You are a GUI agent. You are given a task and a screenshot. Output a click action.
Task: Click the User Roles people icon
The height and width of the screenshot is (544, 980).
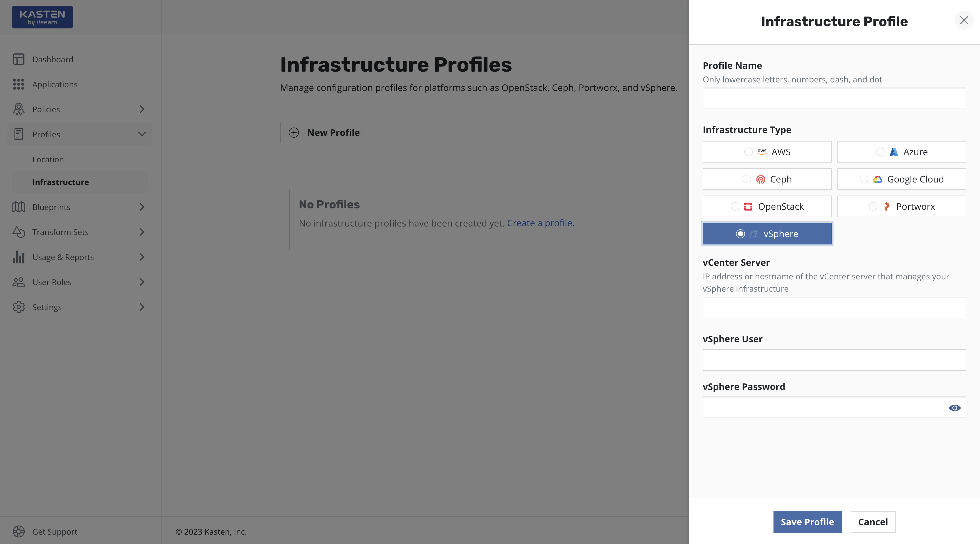click(x=19, y=282)
